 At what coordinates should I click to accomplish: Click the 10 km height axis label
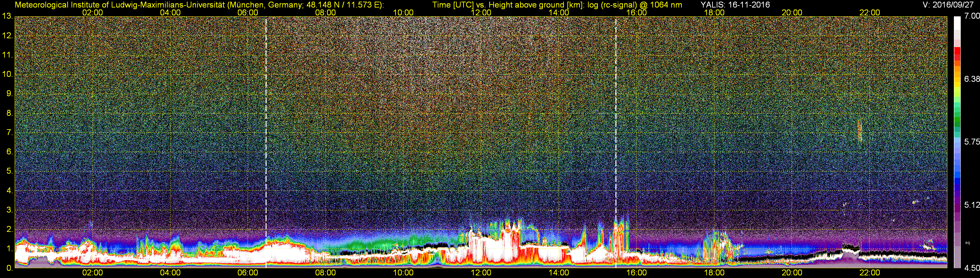click(x=7, y=74)
